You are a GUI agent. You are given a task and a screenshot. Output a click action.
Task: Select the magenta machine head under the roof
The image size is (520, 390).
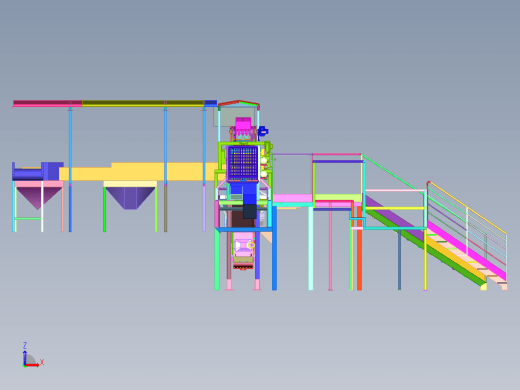click(243, 124)
